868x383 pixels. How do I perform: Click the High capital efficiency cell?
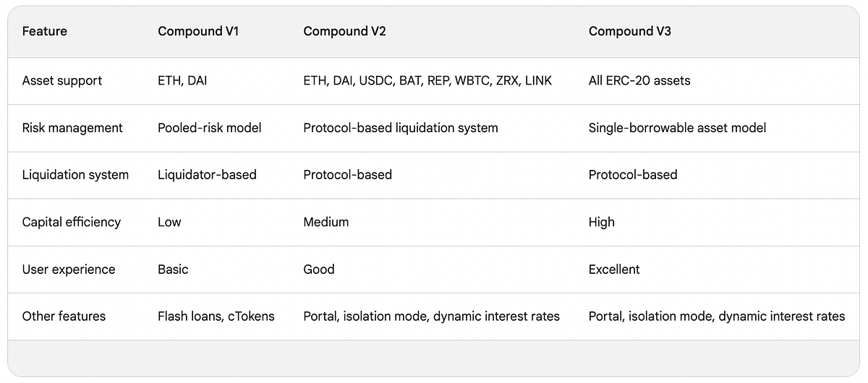point(602,222)
